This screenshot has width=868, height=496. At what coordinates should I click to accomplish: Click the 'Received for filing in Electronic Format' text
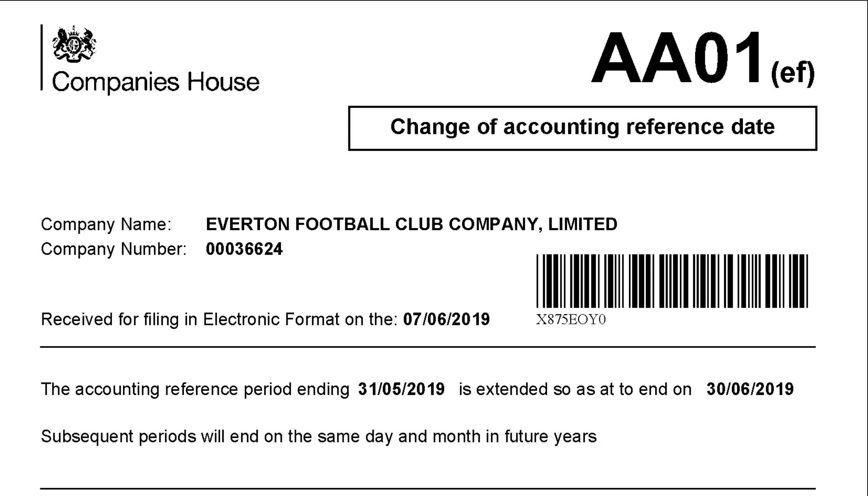click(x=219, y=320)
